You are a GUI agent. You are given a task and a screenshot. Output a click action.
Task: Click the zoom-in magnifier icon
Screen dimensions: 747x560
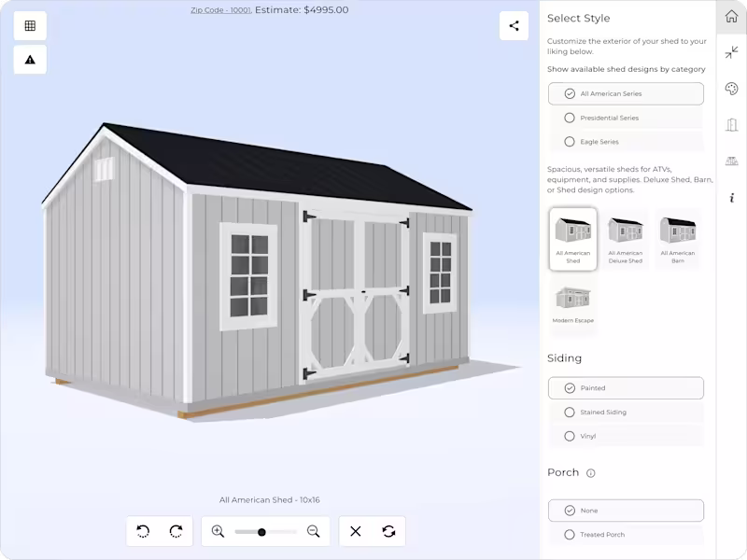[x=216, y=531]
